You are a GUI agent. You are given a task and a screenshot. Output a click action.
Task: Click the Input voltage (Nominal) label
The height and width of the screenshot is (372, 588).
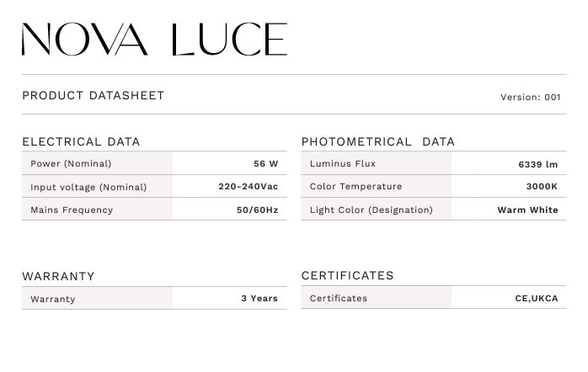(x=88, y=187)
